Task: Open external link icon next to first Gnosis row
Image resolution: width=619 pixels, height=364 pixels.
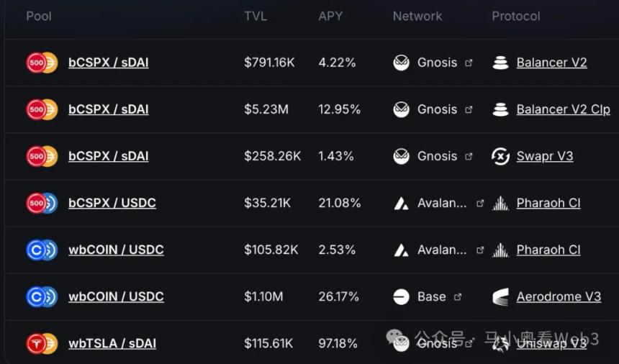Action: pyautogui.click(x=469, y=63)
